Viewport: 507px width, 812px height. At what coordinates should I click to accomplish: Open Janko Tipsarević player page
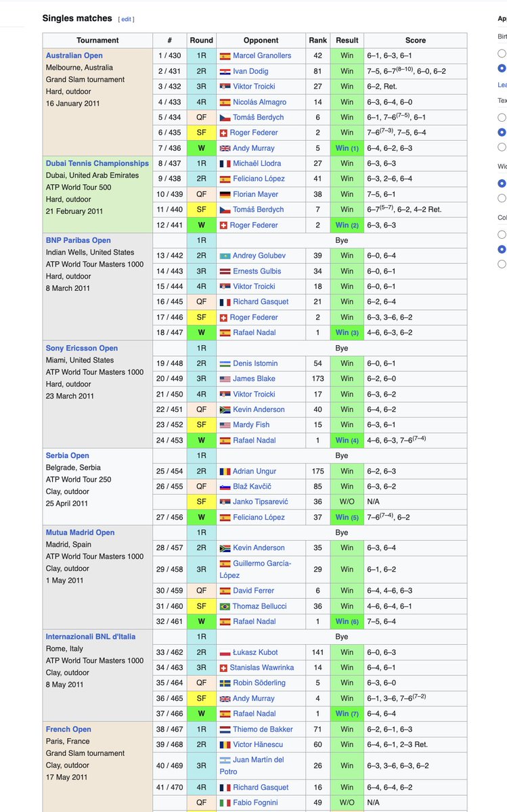point(261,501)
